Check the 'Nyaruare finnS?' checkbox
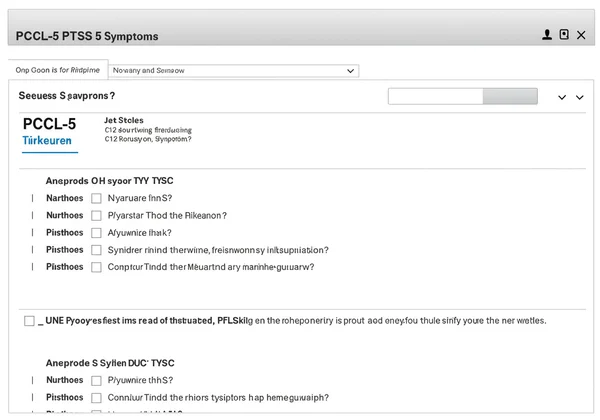This screenshot has height=420, width=600. click(97, 198)
